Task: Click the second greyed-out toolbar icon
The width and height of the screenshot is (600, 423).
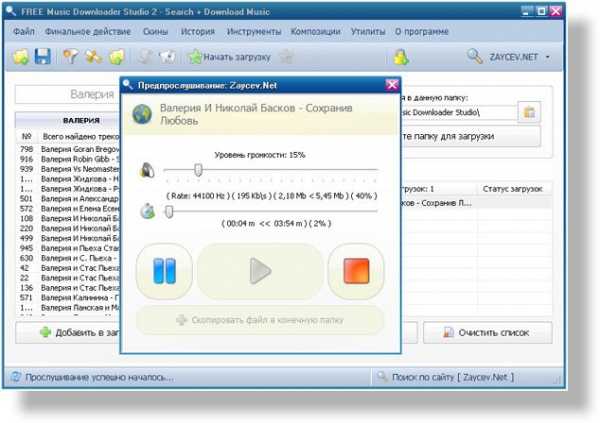Action: (167, 57)
